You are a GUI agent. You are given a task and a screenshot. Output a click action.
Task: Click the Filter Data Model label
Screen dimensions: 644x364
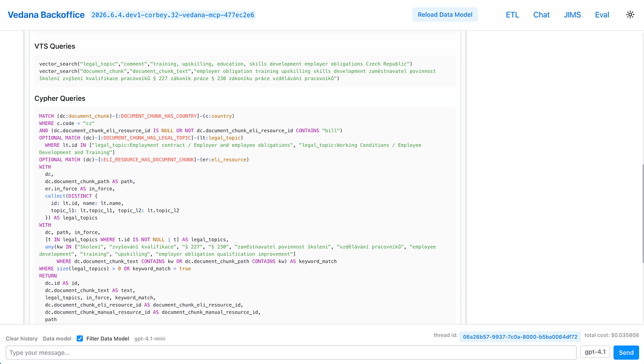107,339
